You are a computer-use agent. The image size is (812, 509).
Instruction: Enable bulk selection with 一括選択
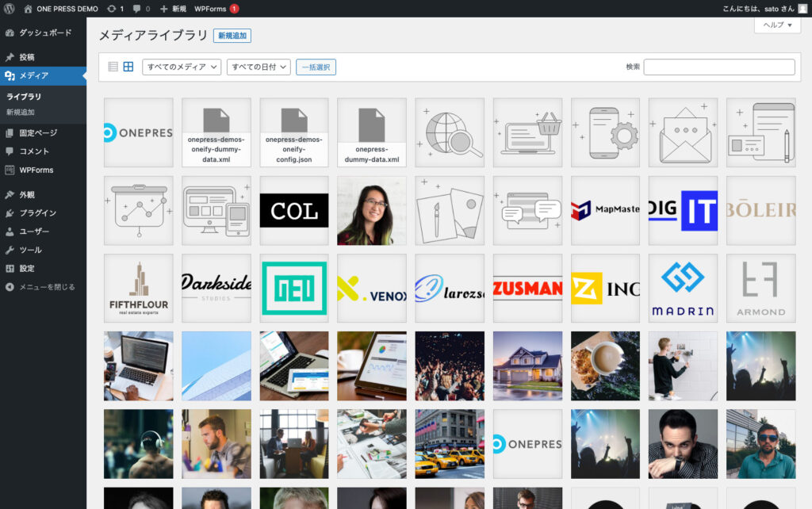(x=315, y=67)
